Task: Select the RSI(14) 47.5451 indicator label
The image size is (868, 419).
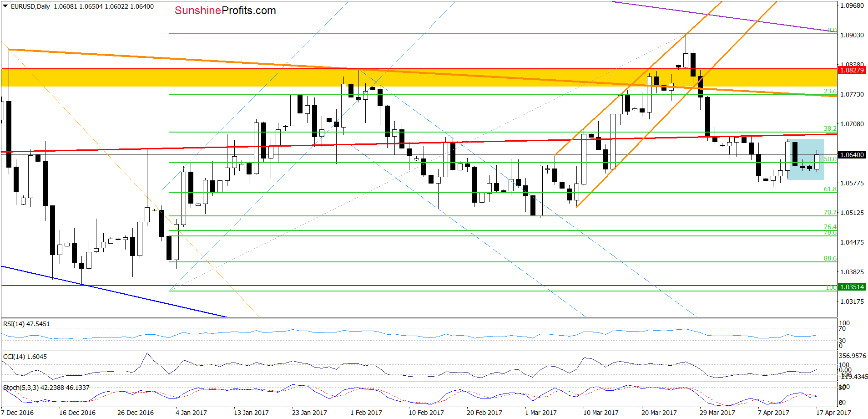Action: click(26, 324)
